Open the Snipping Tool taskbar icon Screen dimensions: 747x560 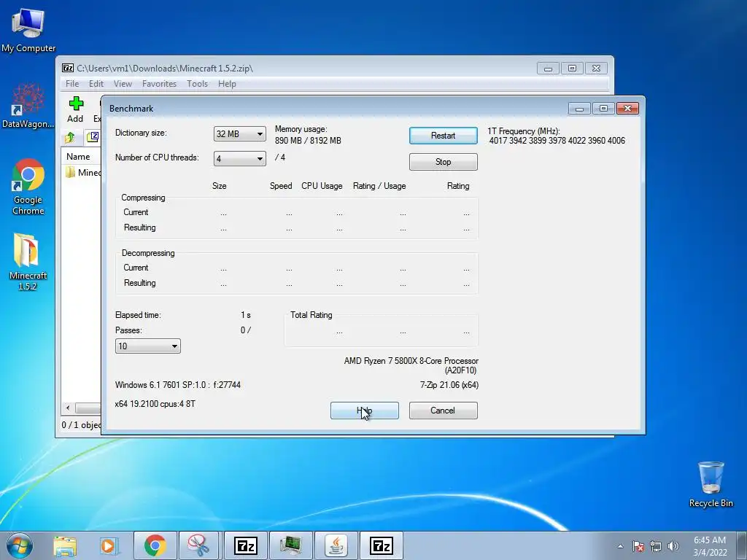[198, 545]
